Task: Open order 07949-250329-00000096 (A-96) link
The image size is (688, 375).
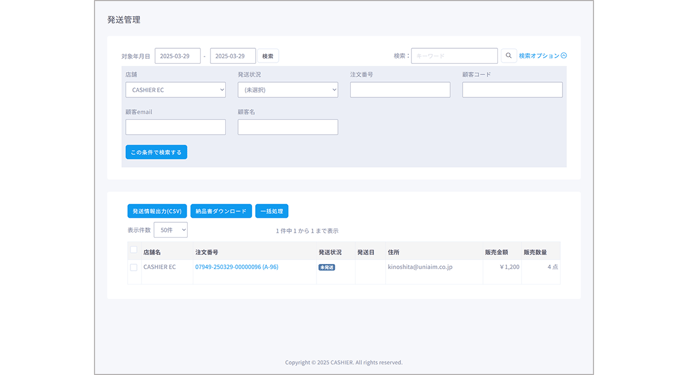Action: 236,267
